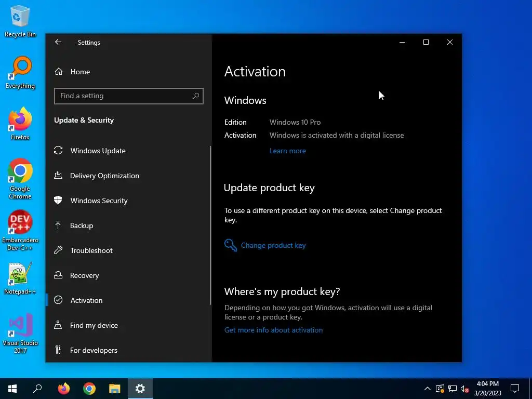Click the Windows 10 Pro edition text
532x399 pixels.
click(295, 122)
